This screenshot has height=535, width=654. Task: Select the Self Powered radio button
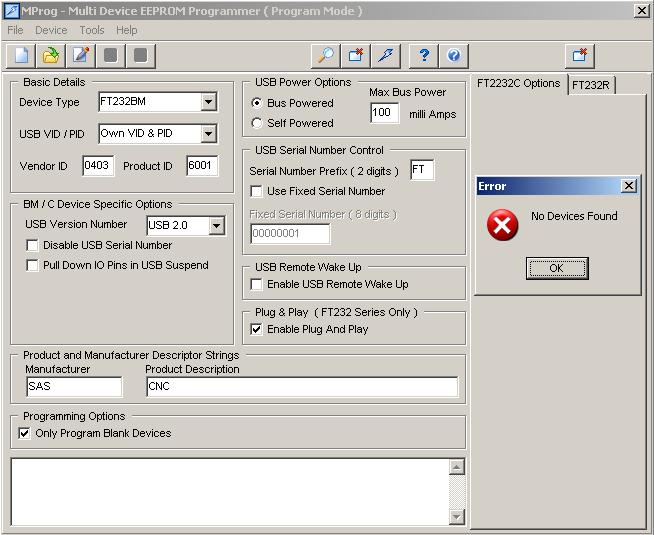pyautogui.click(x=257, y=123)
